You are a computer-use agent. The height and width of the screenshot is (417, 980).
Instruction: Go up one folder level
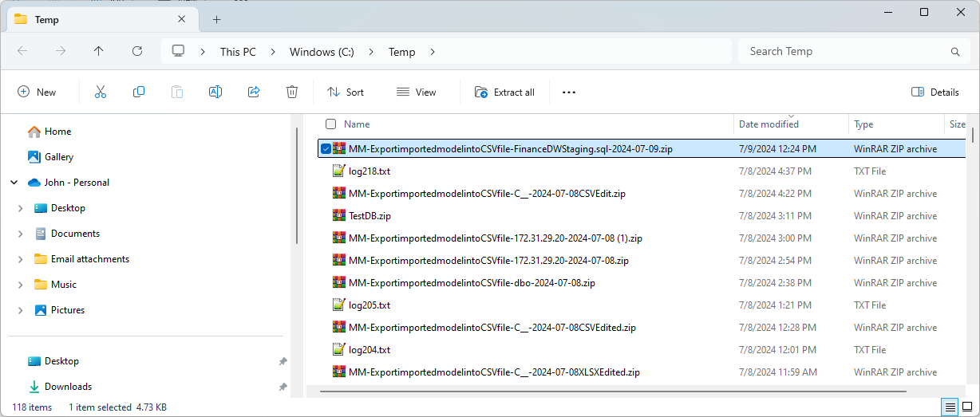99,51
